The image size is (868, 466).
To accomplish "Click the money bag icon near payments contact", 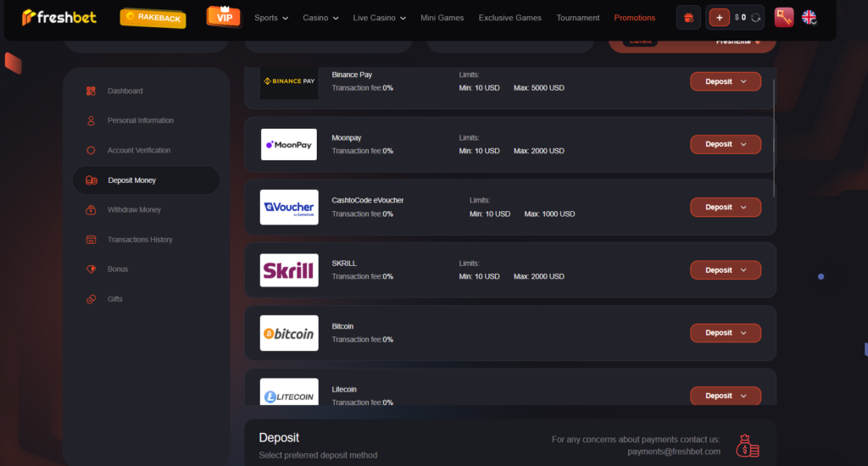I will coord(748,446).
